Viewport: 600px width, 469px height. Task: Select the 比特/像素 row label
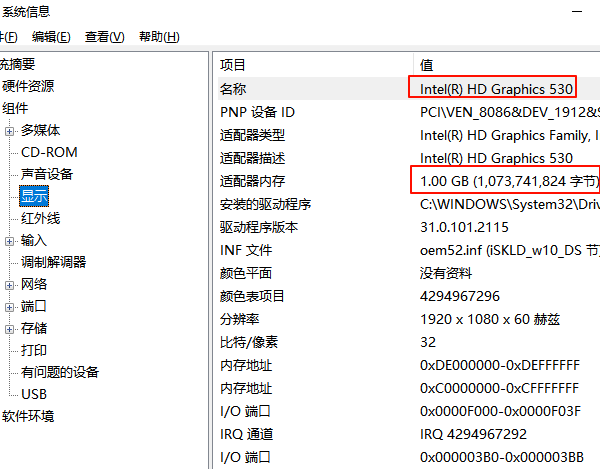(x=249, y=342)
